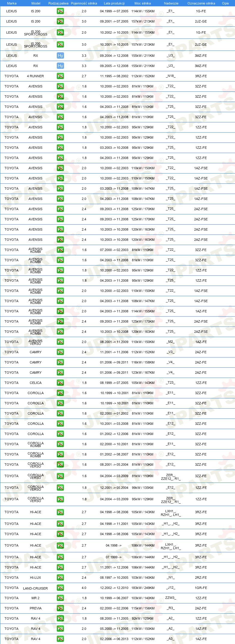Click the Oznaczenie silnika column header

201,3
